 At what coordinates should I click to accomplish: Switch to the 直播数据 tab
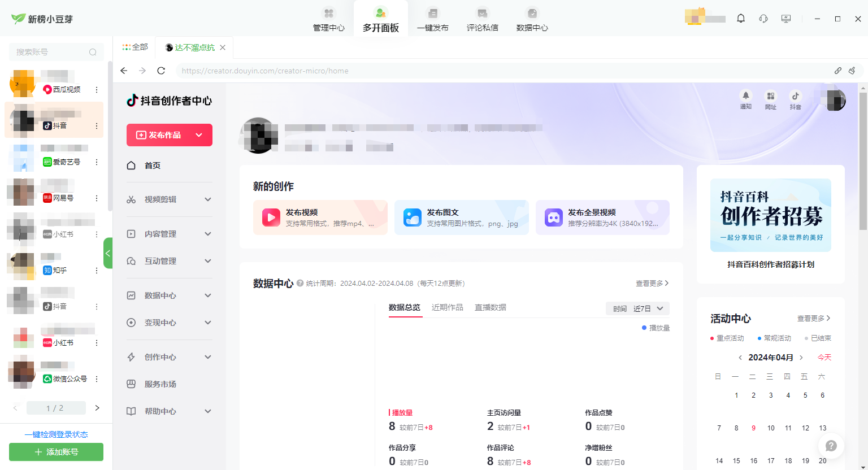coord(490,307)
